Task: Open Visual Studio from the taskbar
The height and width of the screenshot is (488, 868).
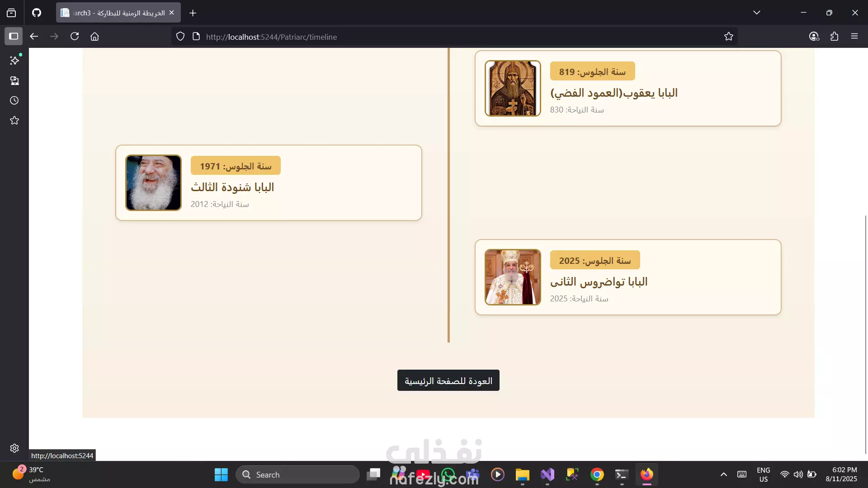Action: pyautogui.click(x=547, y=474)
